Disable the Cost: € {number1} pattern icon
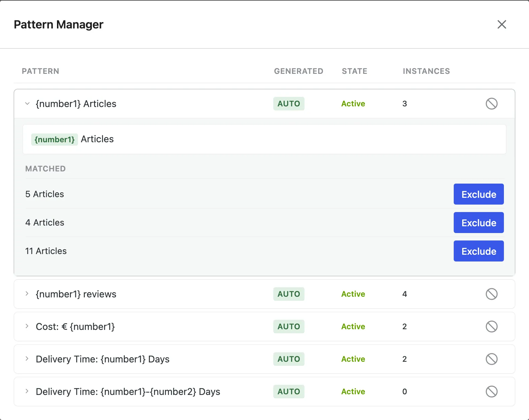The width and height of the screenshot is (529, 420). 491,327
